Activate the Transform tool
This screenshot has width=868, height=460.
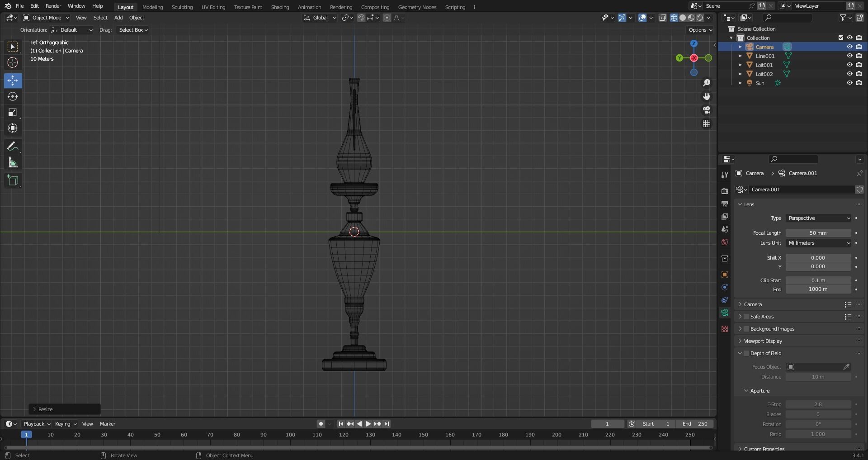(x=13, y=128)
